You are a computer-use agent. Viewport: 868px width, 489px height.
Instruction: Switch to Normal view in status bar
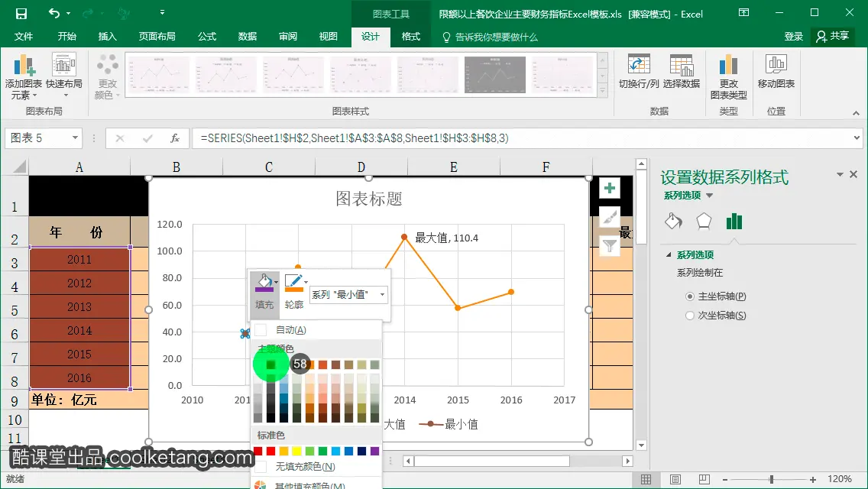646,480
